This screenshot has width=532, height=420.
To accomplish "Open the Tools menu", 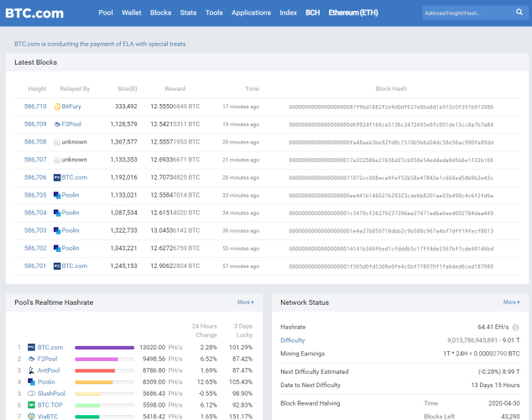I will pos(214,13).
